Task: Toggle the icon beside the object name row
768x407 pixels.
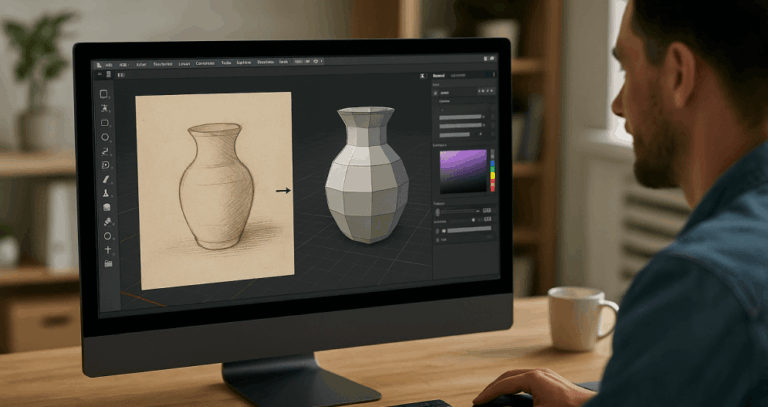Action: [437, 93]
